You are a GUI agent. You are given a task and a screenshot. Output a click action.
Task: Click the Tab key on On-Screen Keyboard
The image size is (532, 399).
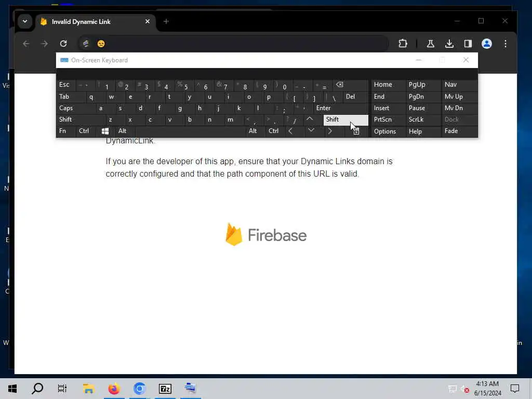pyautogui.click(x=71, y=97)
